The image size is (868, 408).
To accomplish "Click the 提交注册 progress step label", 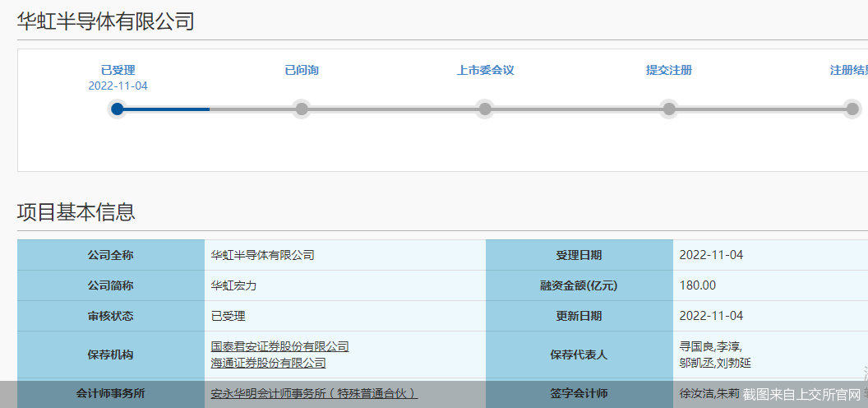I will 669,71.
